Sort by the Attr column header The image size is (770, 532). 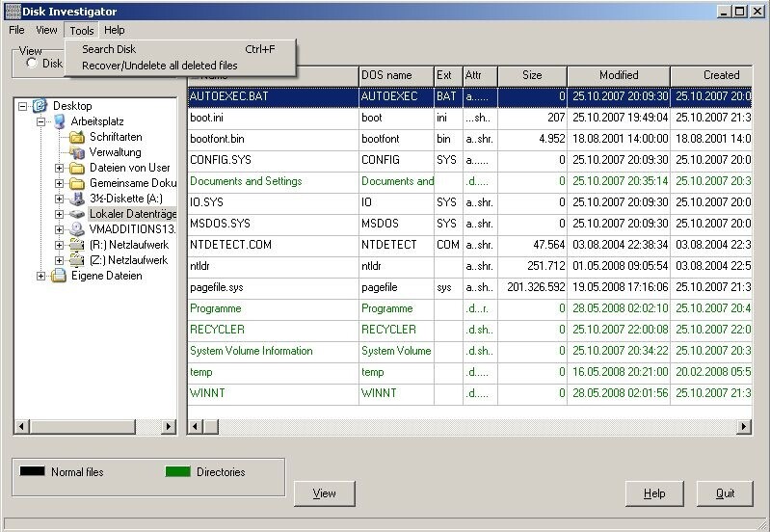point(480,75)
